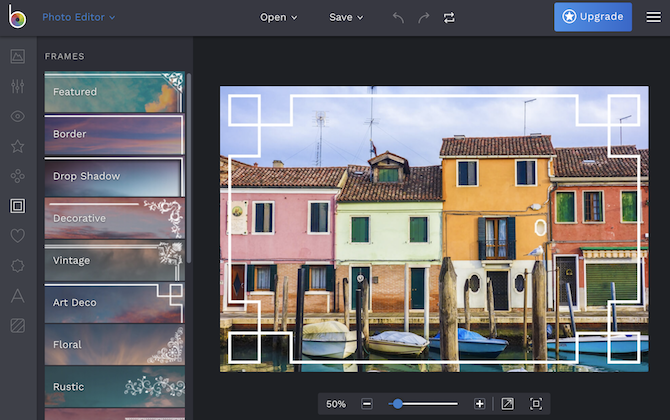Open the Effects star icon

tap(17, 146)
